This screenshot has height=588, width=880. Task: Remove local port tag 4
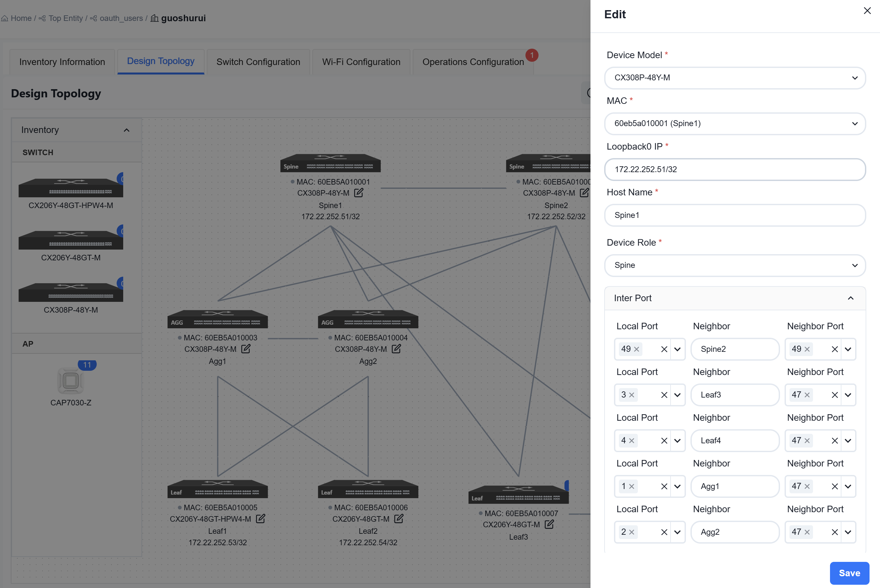point(631,441)
